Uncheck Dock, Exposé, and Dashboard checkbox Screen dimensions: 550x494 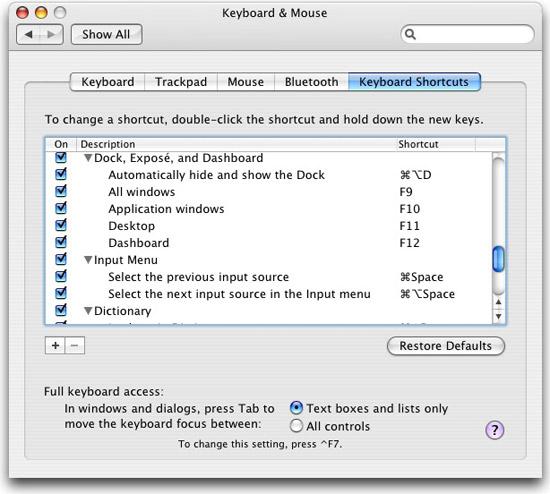tap(61, 157)
